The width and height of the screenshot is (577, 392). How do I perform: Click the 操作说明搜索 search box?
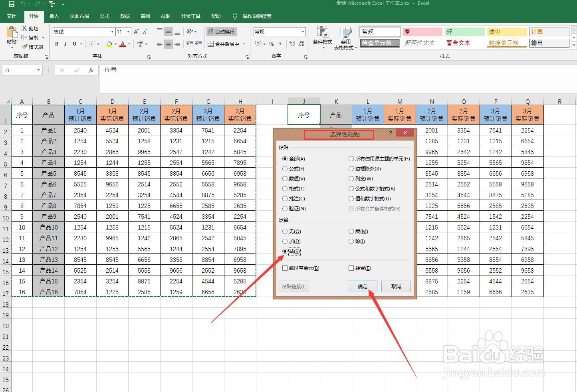257,16
